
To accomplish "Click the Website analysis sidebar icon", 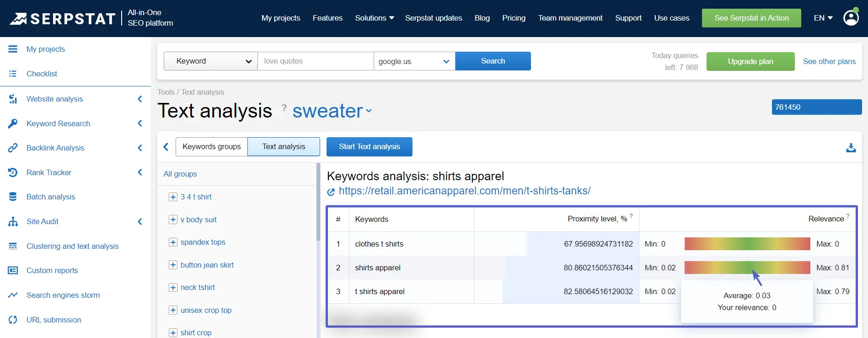I will pyautogui.click(x=13, y=99).
